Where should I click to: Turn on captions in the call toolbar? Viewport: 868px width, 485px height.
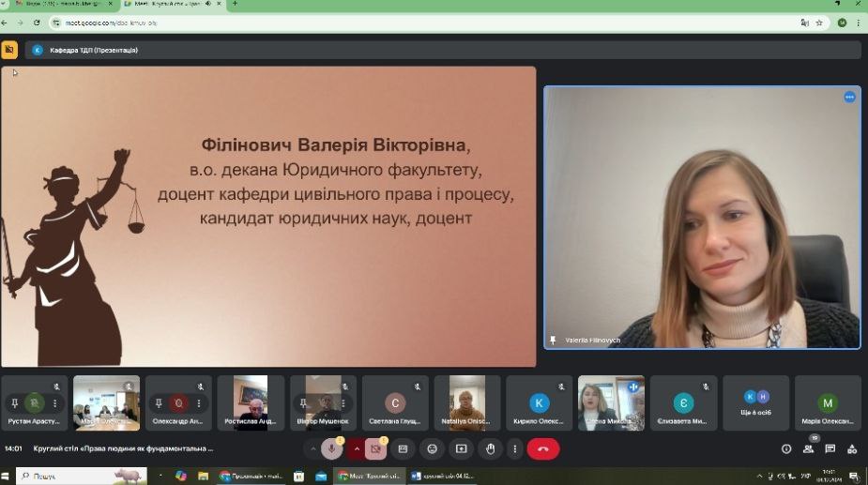coord(404,449)
